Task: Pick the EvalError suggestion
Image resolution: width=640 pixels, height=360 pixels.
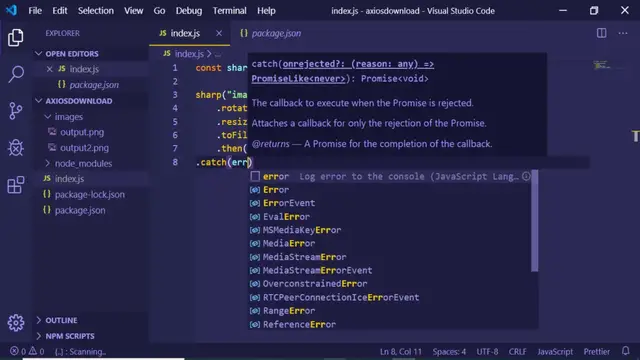Action: (390, 217)
